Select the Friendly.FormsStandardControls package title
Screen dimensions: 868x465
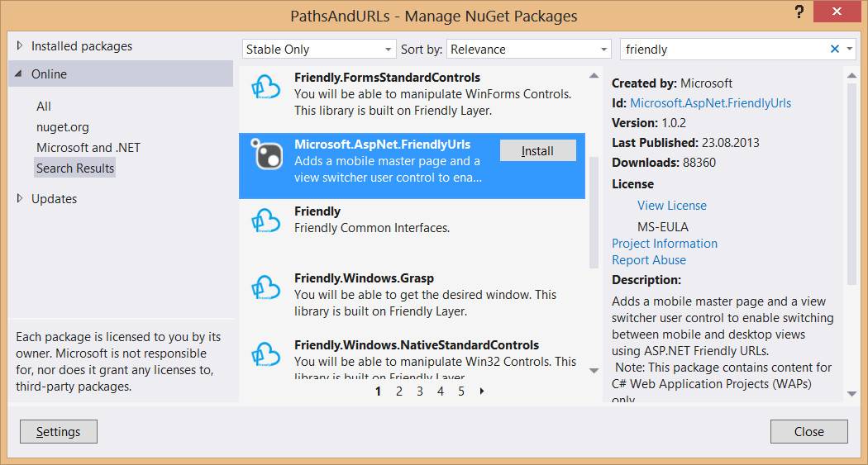tap(387, 78)
